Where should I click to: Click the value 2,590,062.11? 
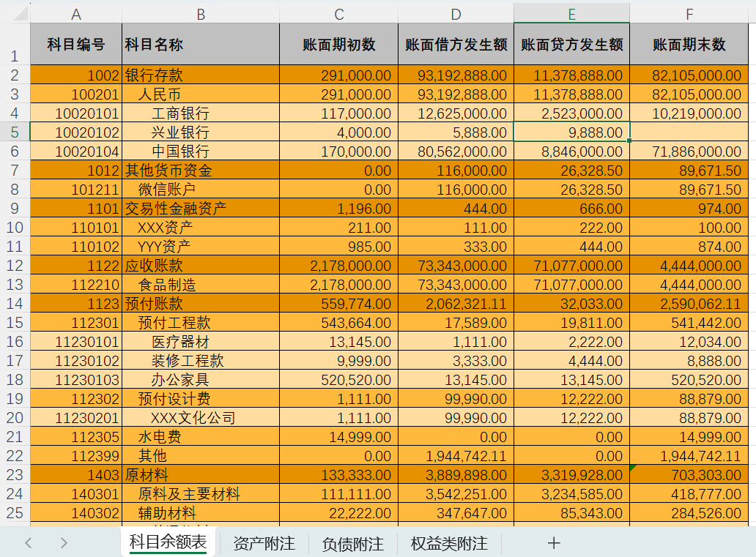(x=689, y=304)
